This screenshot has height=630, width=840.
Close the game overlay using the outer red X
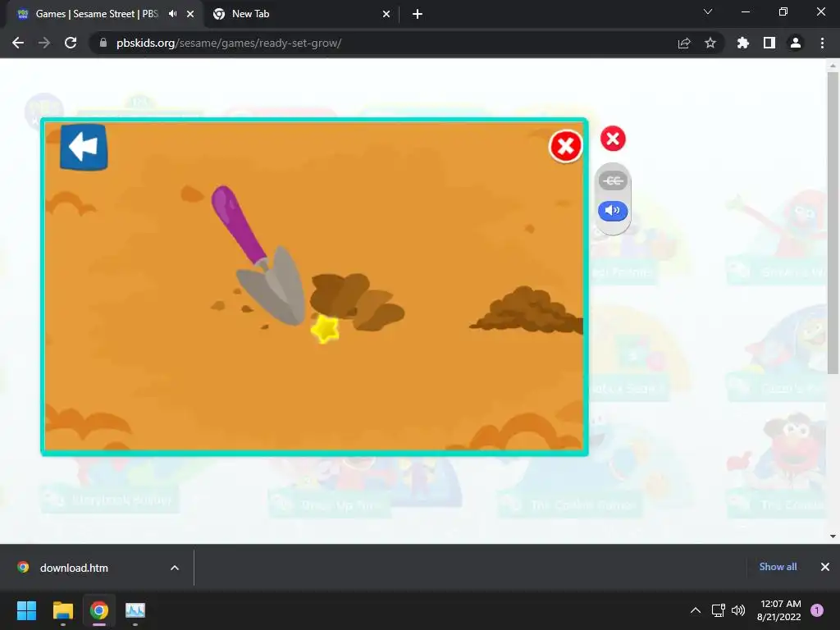(613, 139)
